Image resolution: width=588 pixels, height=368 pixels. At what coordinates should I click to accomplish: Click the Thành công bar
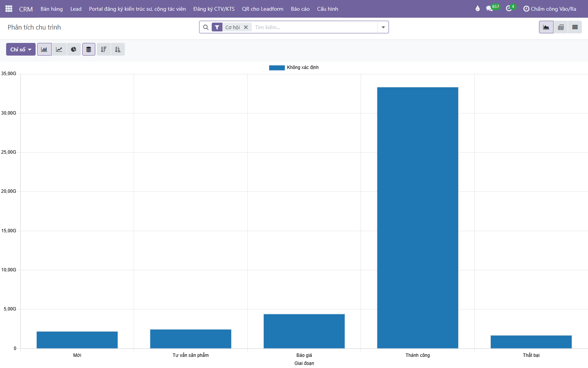click(x=418, y=218)
